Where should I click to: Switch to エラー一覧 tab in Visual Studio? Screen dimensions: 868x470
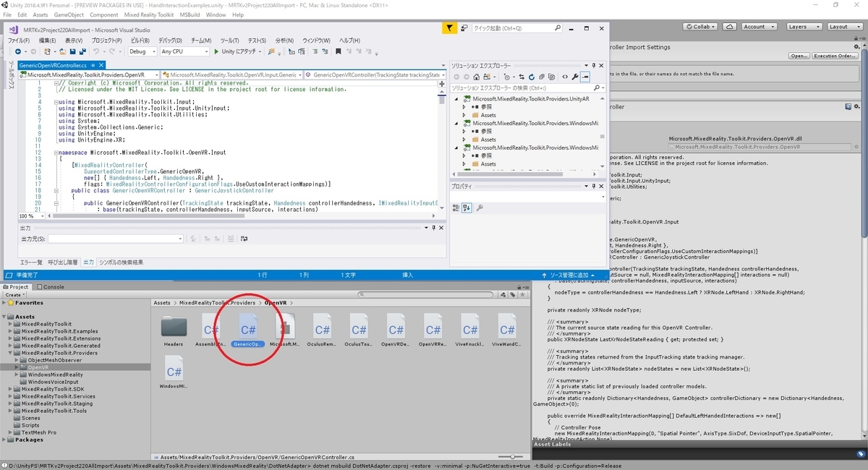[x=30, y=262]
